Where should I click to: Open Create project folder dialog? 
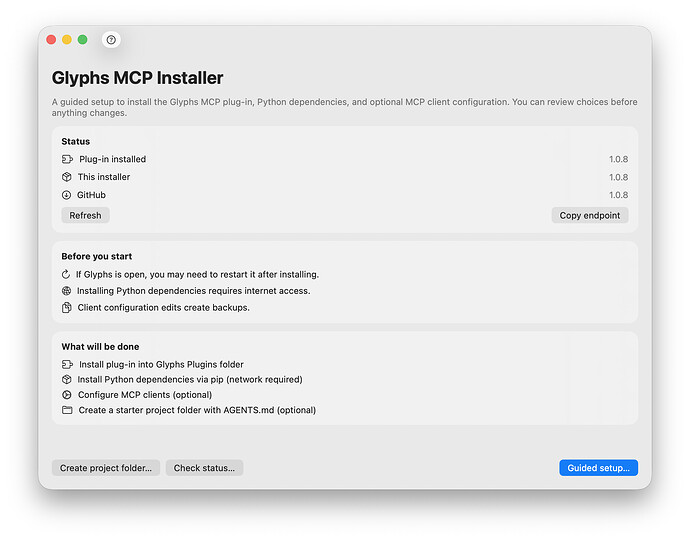[x=106, y=468]
